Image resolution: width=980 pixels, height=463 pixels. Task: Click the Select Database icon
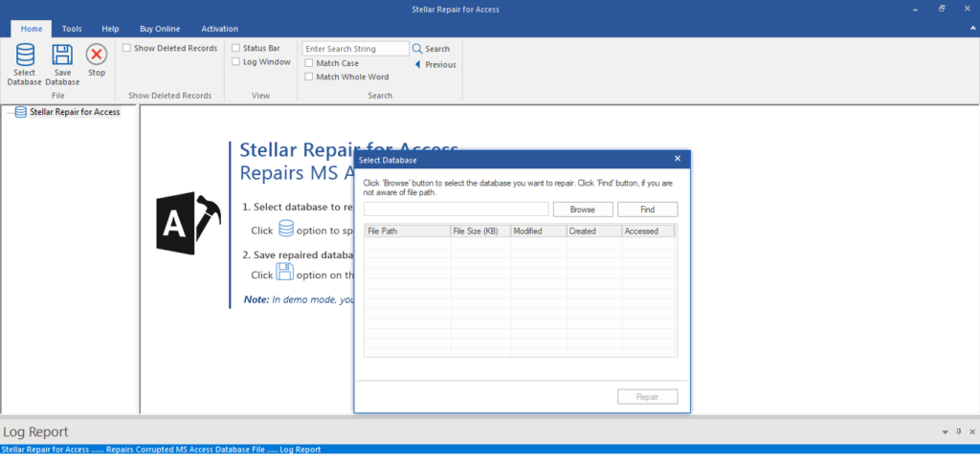[25, 55]
